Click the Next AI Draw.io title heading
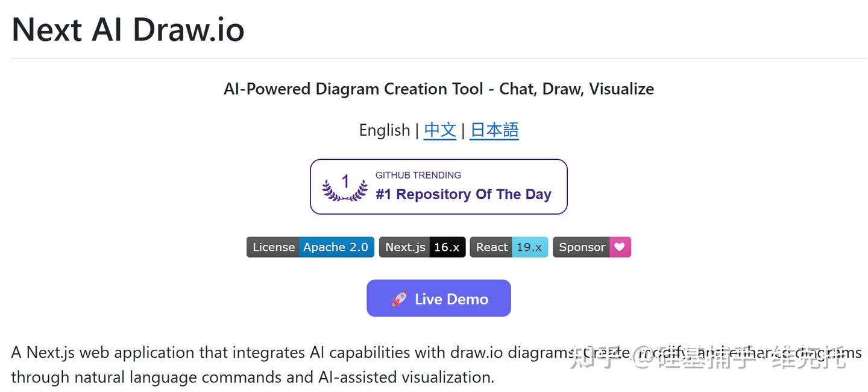868x392 pixels. click(127, 29)
